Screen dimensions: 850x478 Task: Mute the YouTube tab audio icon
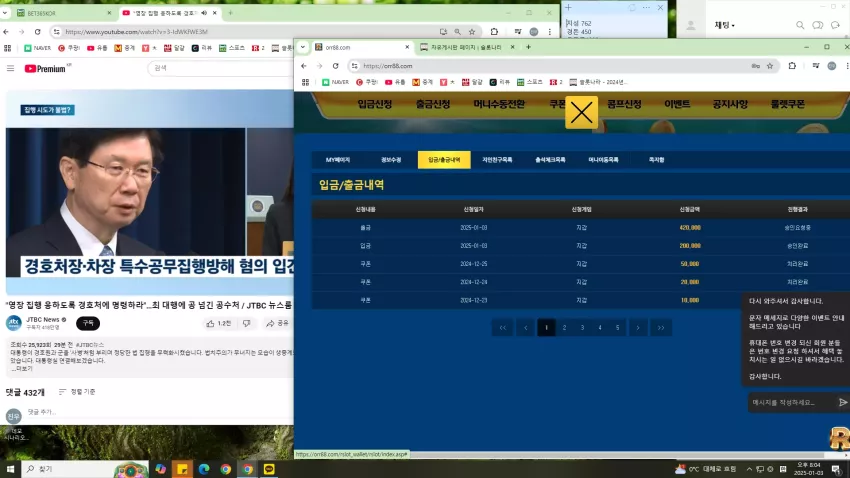[204, 12]
